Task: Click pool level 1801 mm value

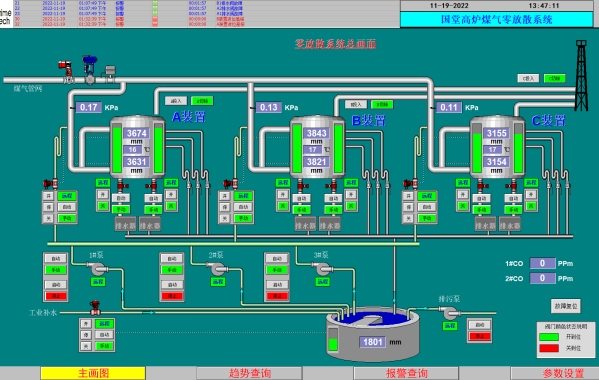Action: point(372,342)
